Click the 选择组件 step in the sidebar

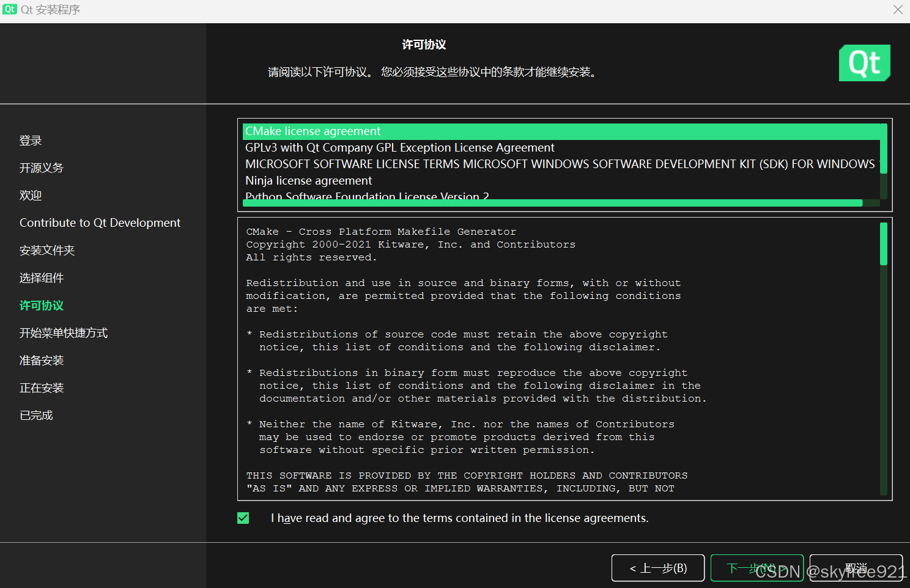42,278
